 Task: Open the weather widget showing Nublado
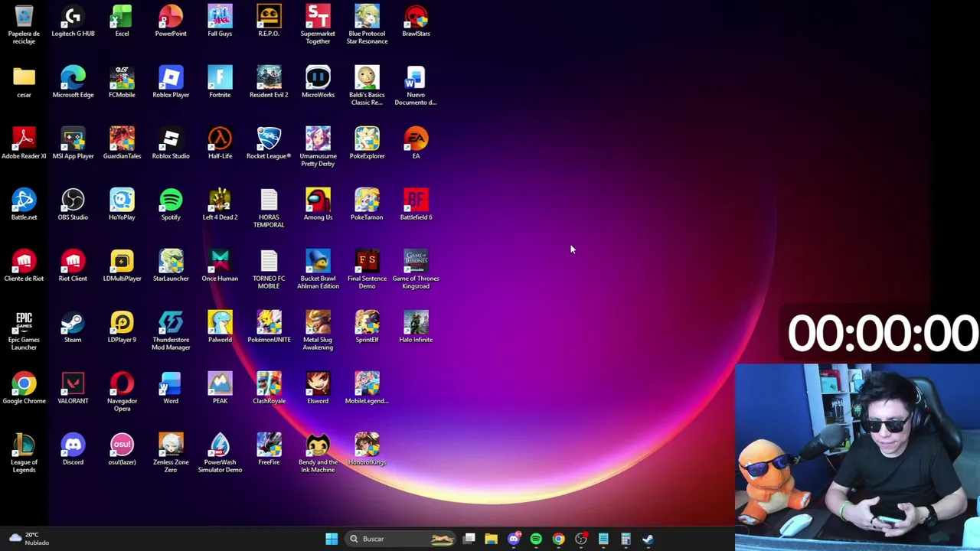pos(29,539)
